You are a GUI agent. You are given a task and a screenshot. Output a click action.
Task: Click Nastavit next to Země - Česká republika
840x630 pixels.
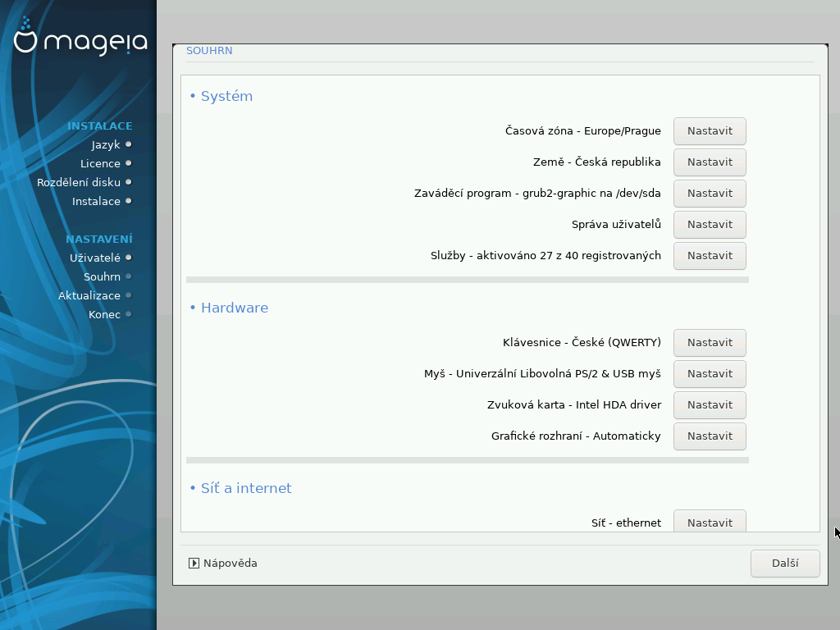click(x=710, y=162)
